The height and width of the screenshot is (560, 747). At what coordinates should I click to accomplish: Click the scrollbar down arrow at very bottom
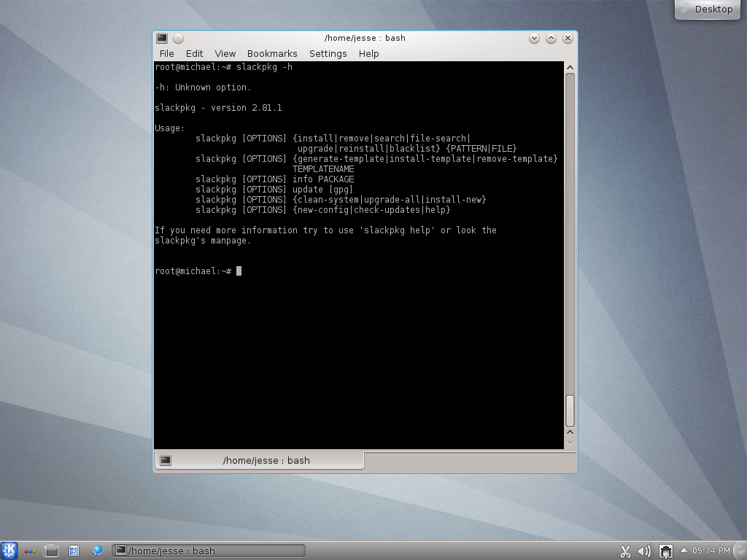[x=569, y=443]
